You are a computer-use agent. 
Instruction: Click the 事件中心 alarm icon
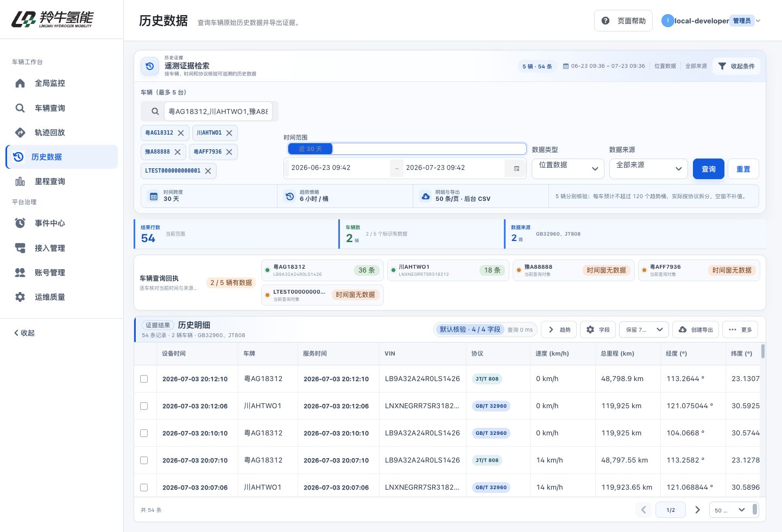click(x=20, y=223)
